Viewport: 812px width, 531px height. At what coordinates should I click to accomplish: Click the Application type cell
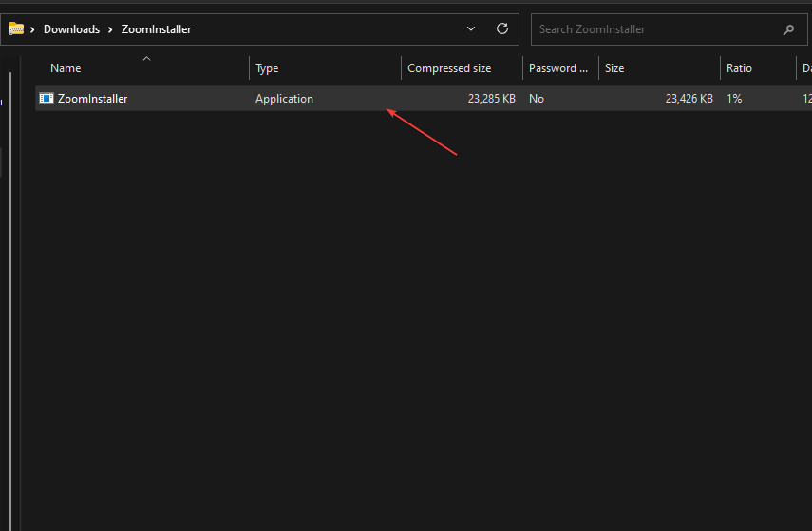click(x=284, y=99)
